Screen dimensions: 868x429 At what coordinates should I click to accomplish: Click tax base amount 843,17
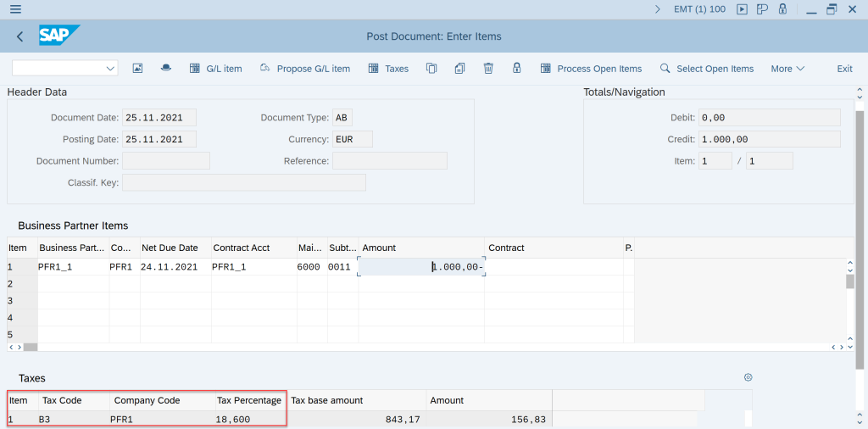pos(357,420)
